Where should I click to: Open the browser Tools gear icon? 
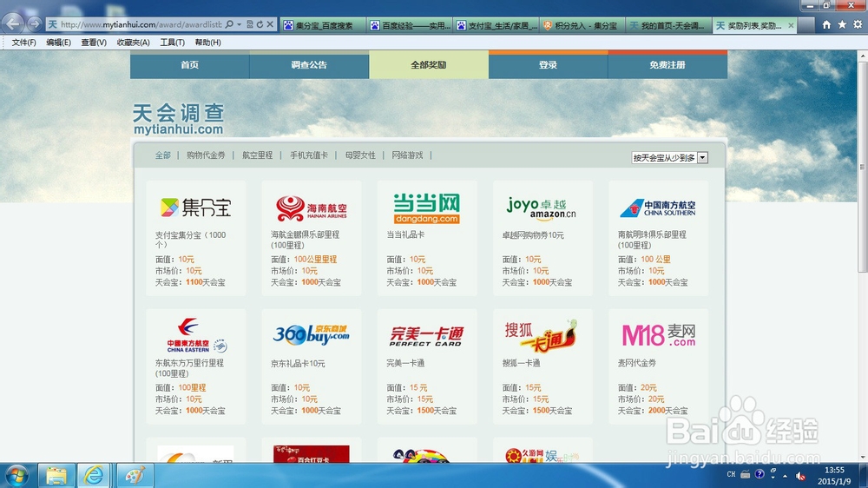point(858,24)
